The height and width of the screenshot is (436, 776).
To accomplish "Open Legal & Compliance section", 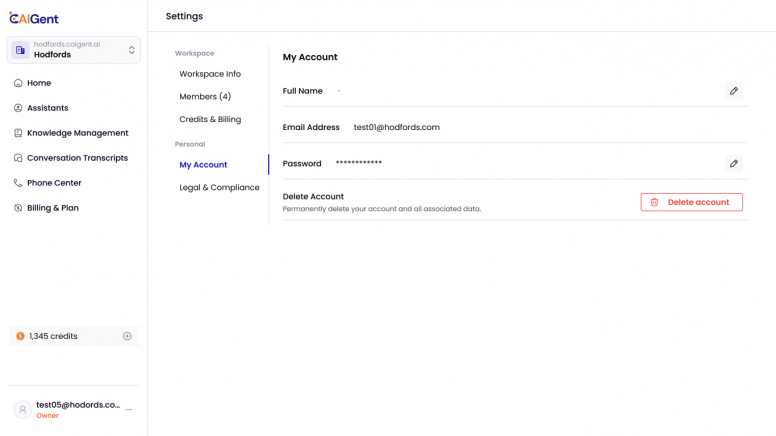I will coord(219,188).
